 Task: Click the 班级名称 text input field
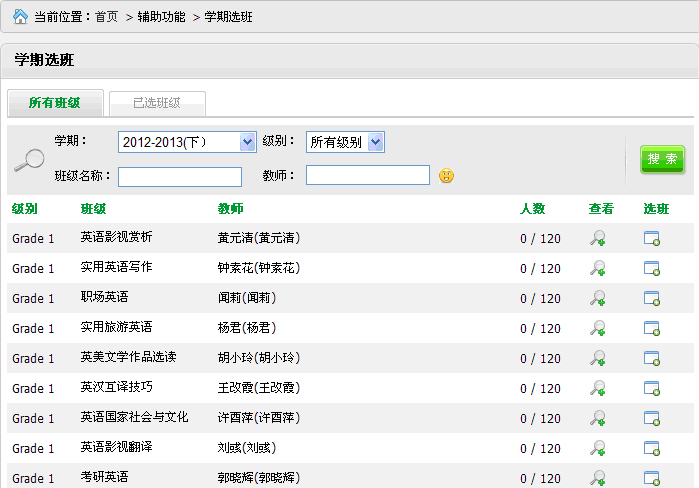coord(180,177)
